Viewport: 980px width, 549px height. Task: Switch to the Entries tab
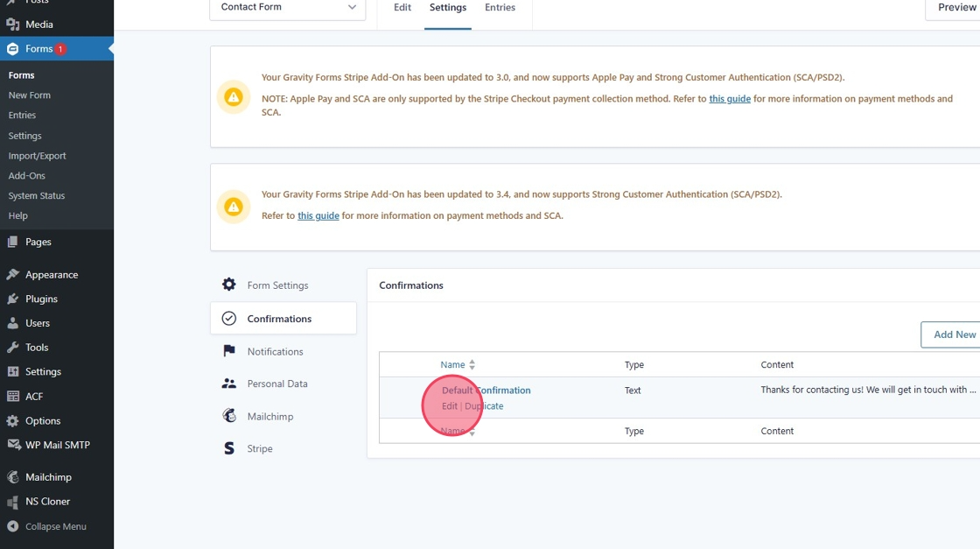click(500, 8)
